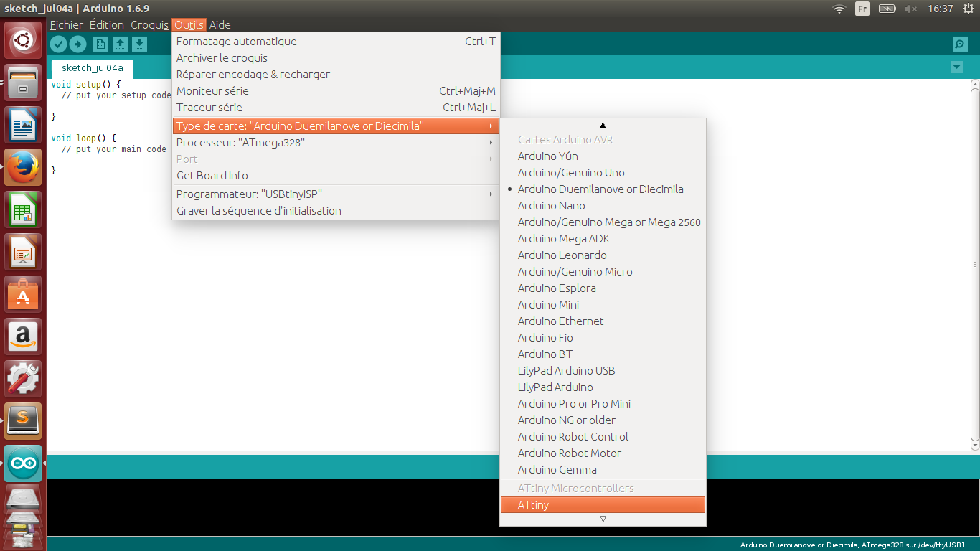Click the Wi-Fi network indicator
Image resolution: width=980 pixels, height=551 pixels.
click(x=839, y=9)
